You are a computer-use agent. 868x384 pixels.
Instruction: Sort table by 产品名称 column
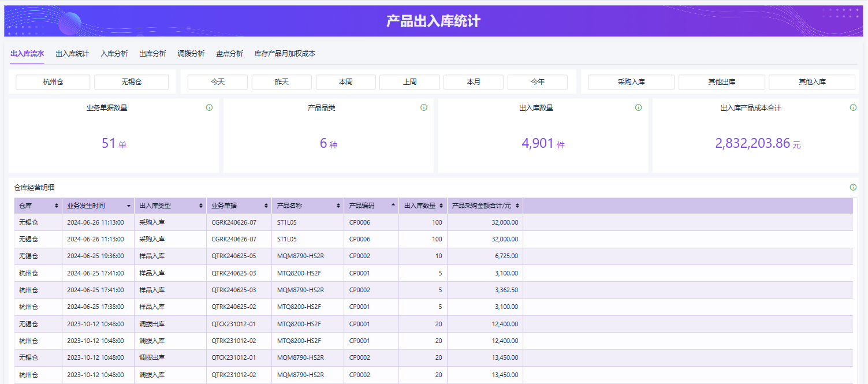pyautogui.click(x=338, y=206)
